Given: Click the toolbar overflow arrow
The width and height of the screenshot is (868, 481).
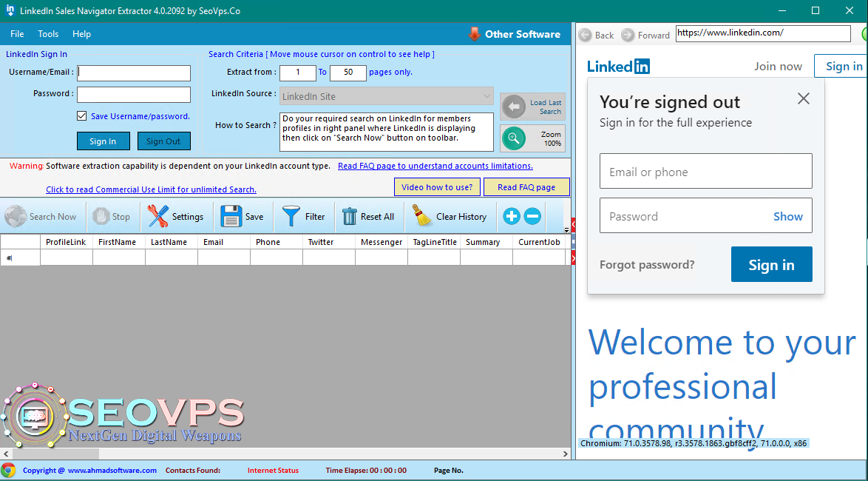Looking at the screenshot, I should (x=567, y=229).
